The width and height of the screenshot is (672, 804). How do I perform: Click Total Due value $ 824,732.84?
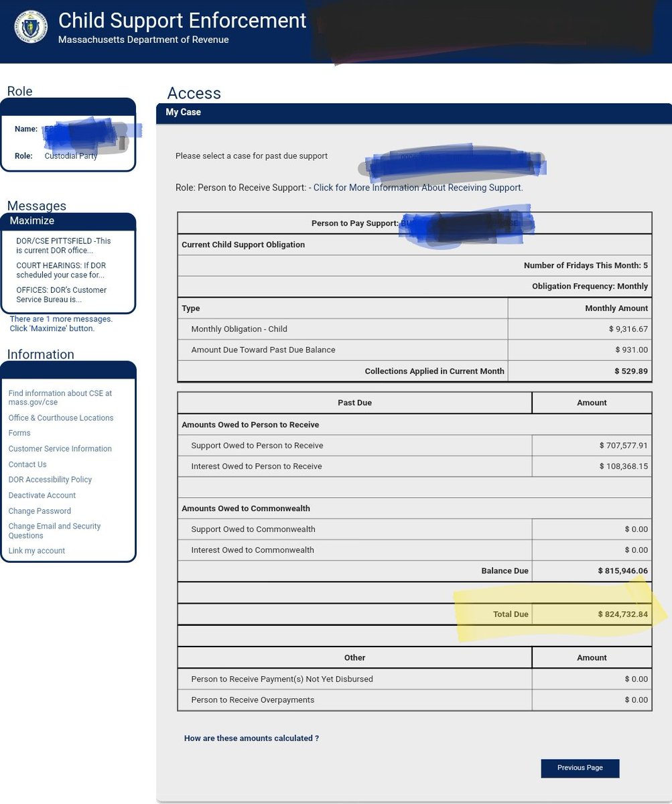point(623,614)
